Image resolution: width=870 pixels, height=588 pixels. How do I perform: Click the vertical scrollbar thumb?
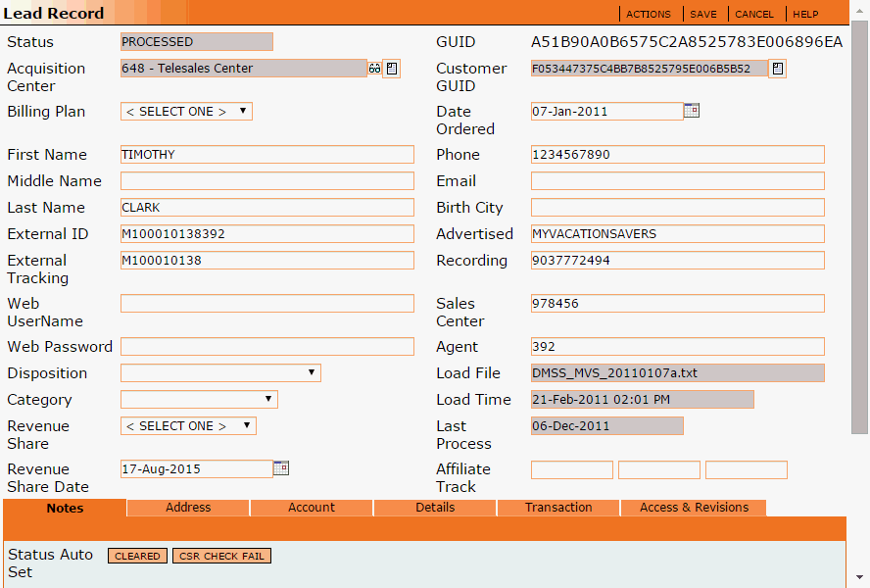[x=859, y=227]
